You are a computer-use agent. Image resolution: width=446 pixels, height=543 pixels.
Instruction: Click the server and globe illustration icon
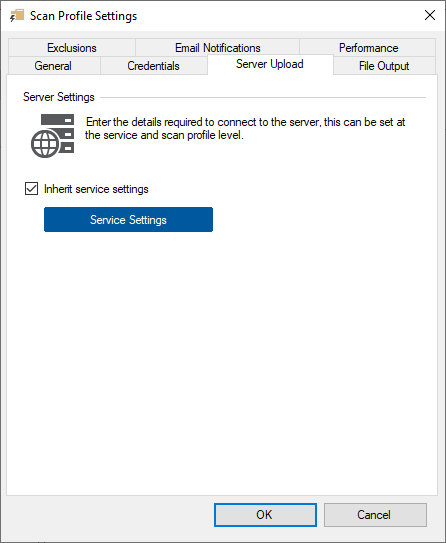pyautogui.click(x=52, y=136)
